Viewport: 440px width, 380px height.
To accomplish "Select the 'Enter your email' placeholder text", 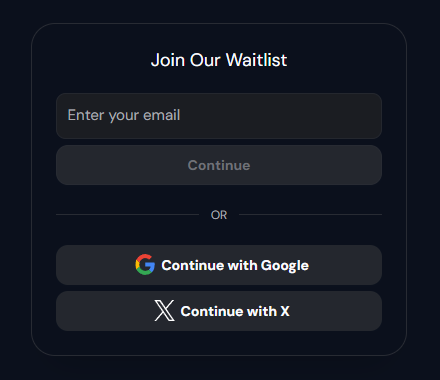I will coord(124,116).
